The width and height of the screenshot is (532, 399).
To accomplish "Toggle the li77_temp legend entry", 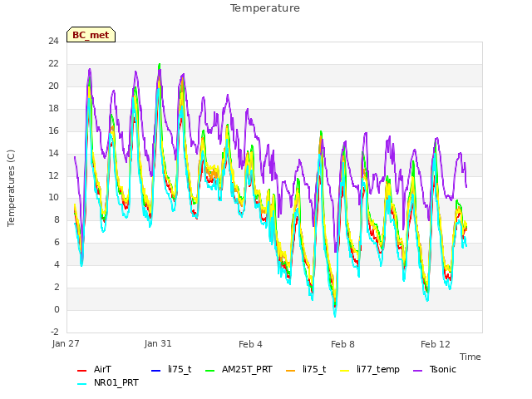I will (370, 369).
